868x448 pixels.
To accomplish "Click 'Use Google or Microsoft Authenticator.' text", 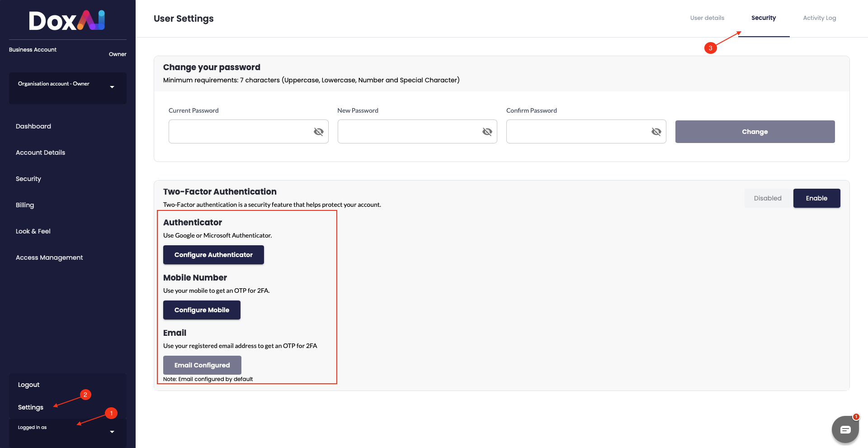I will click(x=217, y=235).
